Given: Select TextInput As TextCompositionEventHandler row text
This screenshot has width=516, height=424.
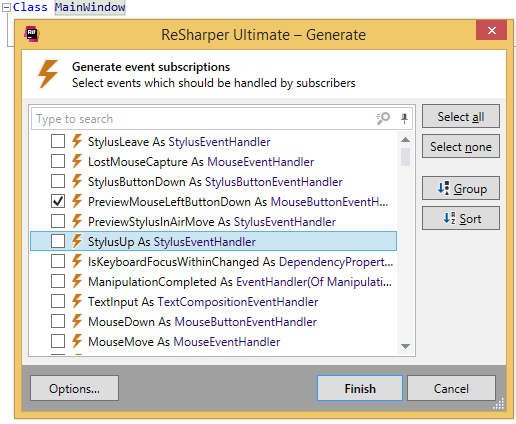Looking at the screenshot, I should click(203, 302).
